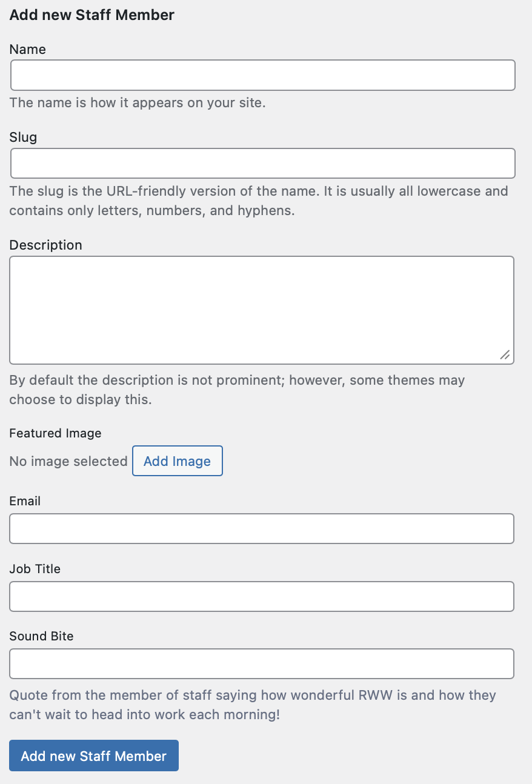
Task: Click the Sound Bite input field
Action: point(261,664)
